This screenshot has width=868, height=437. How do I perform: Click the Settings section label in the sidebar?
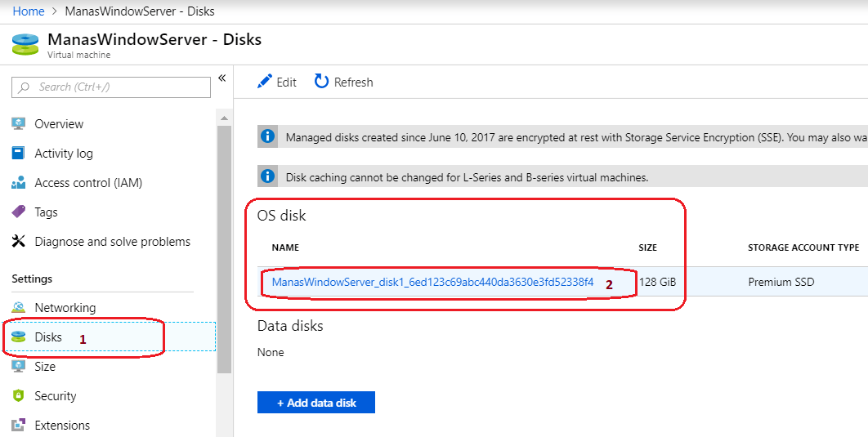pyautogui.click(x=32, y=279)
